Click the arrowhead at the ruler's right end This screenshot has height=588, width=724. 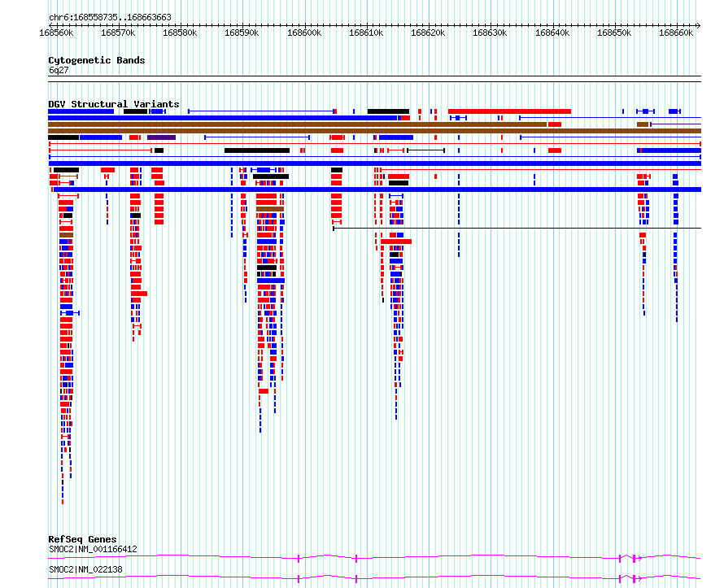699,25
